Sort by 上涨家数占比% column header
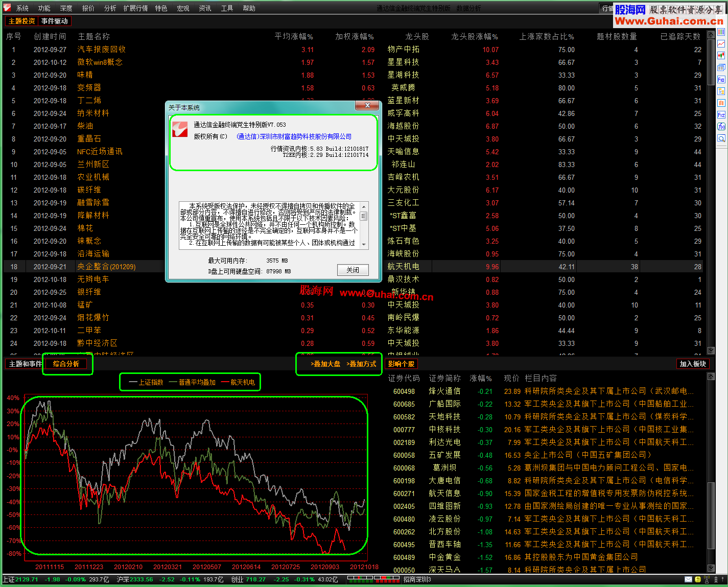This screenshot has width=728, height=587. 547,36
